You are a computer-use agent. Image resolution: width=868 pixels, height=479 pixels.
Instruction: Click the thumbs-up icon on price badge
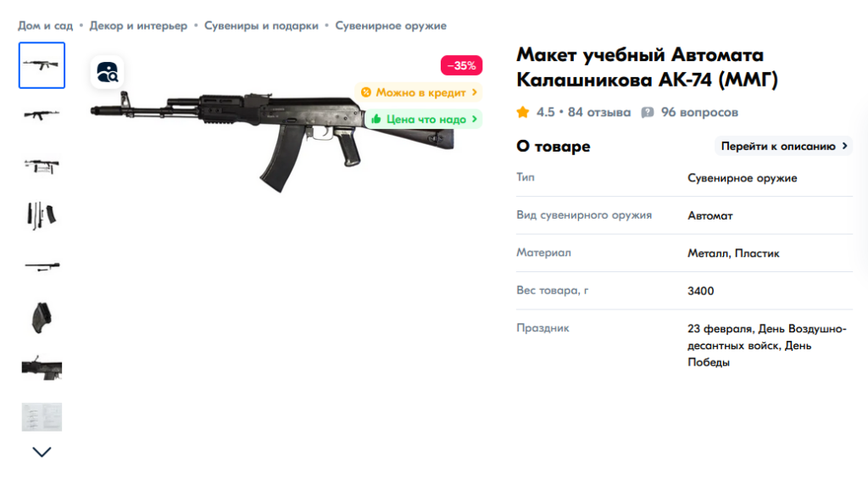click(376, 119)
